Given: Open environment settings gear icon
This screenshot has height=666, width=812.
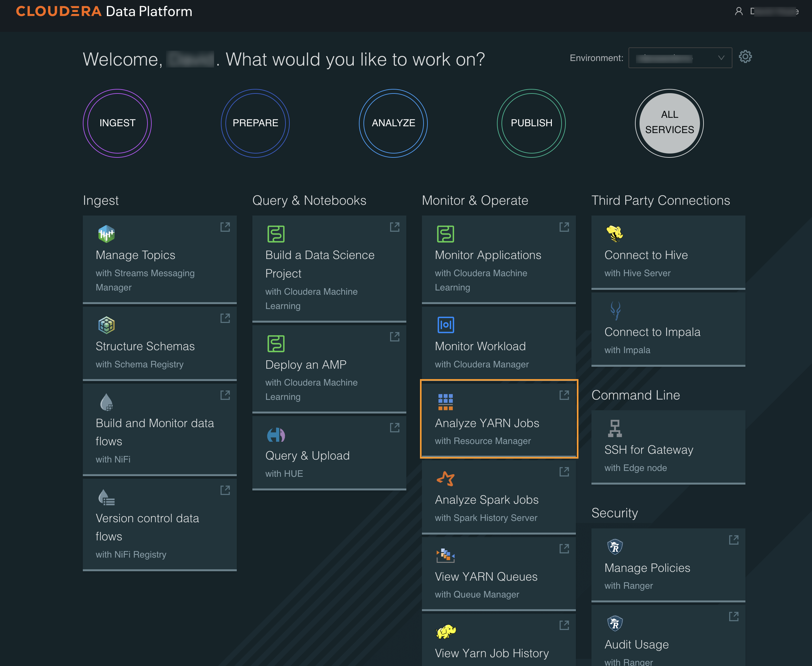Looking at the screenshot, I should 745,57.
